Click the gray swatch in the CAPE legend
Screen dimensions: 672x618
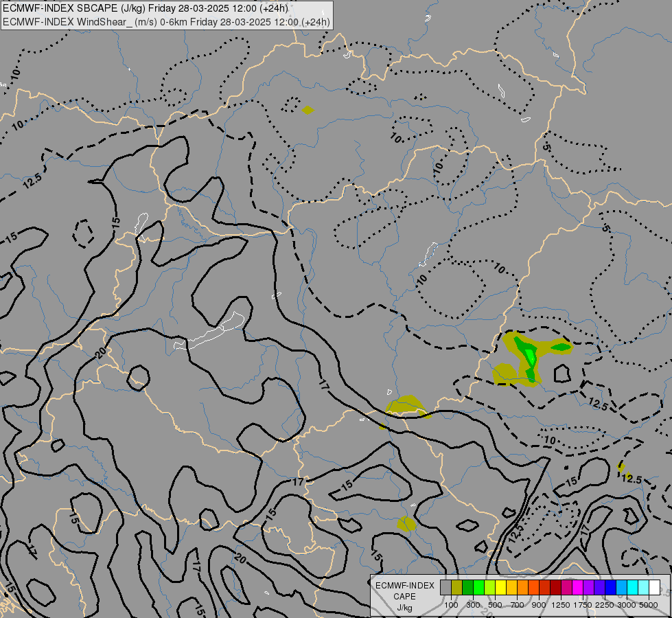[445, 587]
